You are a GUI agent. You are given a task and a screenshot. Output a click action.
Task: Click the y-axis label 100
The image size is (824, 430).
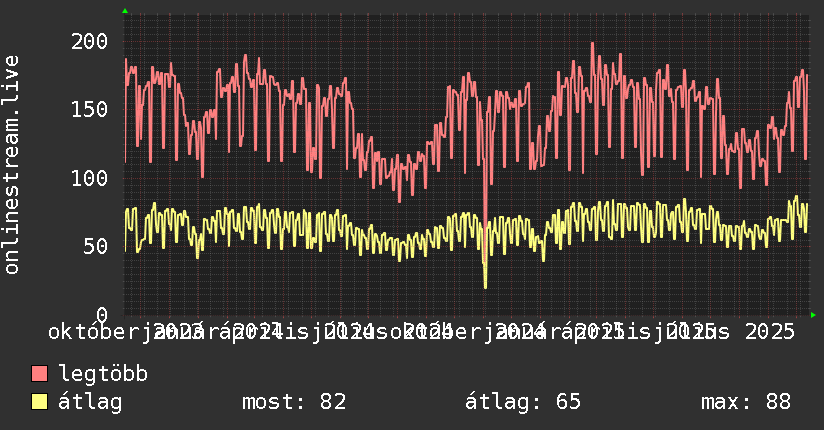[x=89, y=178]
